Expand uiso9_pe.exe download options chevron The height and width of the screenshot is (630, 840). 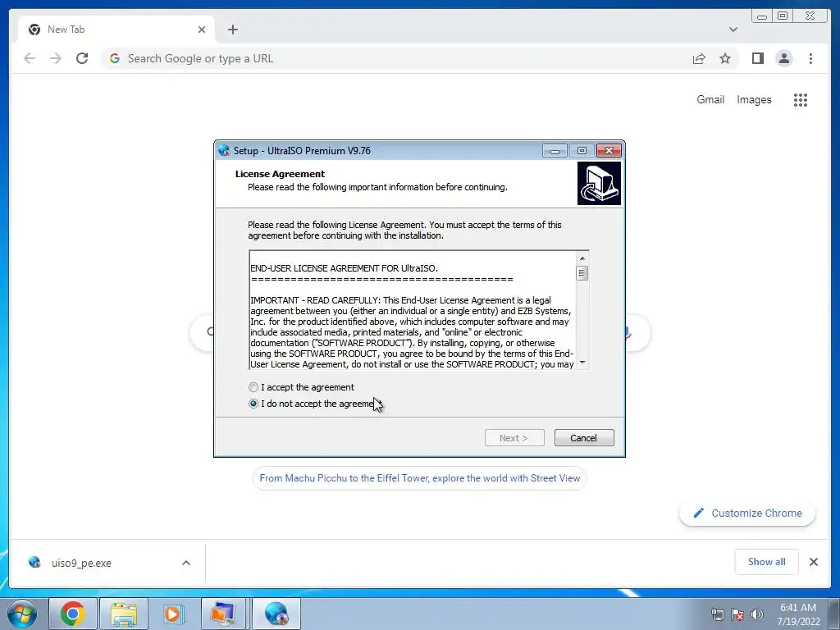pyautogui.click(x=186, y=563)
